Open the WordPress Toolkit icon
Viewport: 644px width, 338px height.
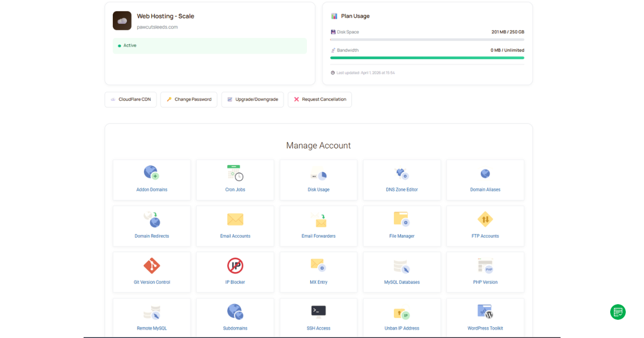coord(485,312)
